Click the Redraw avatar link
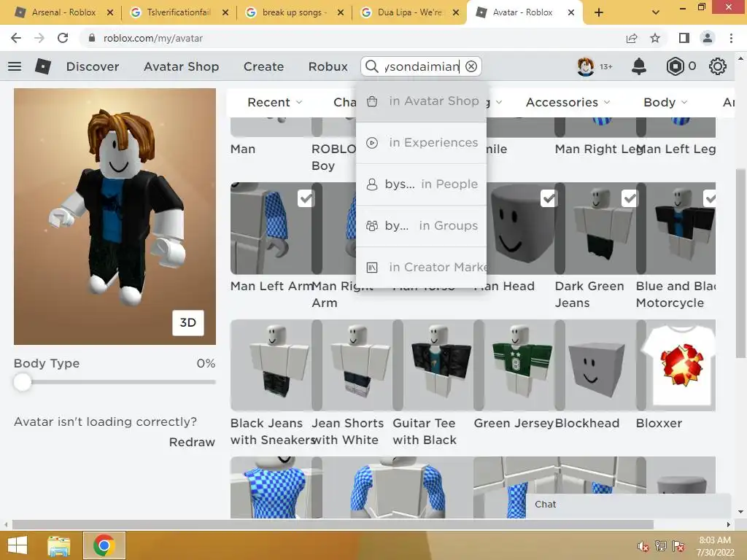Screen dimensions: 747x560 click(192, 442)
